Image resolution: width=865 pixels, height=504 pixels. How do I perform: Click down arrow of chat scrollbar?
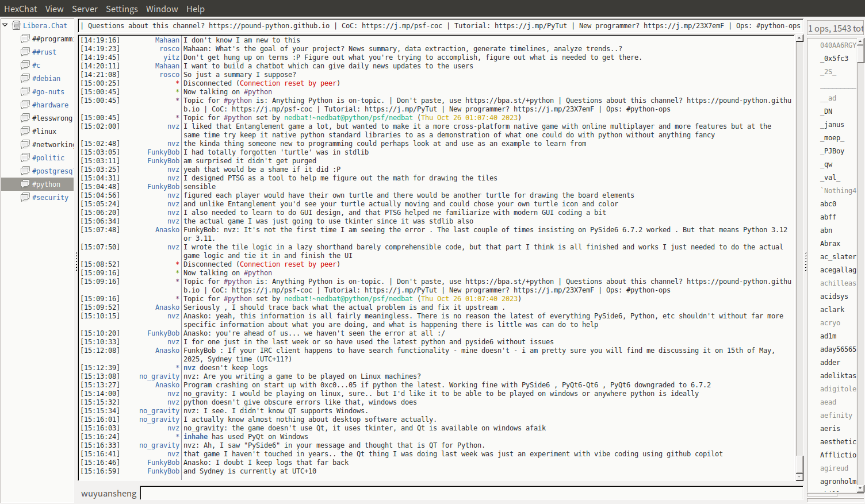point(799,477)
